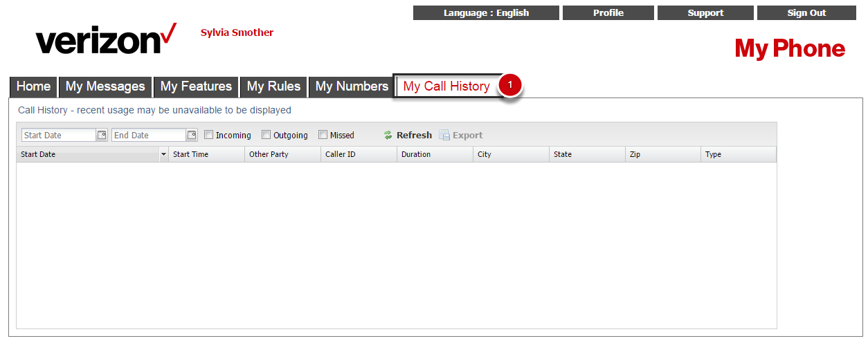The height and width of the screenshot is (343, 868).
Task: Open the My Features tab
Action: point(196,86)
